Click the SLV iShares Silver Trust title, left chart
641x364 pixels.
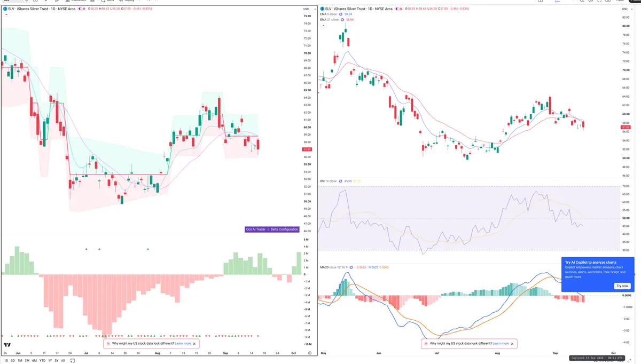42,9
